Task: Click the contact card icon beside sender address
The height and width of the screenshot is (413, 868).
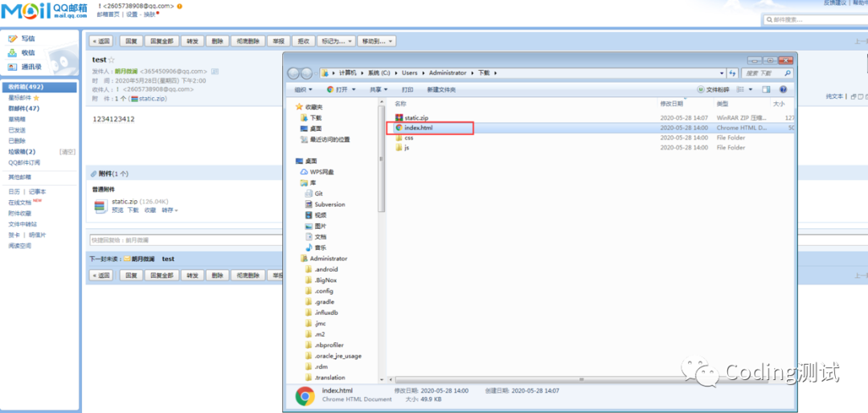Action: [215, 72]
